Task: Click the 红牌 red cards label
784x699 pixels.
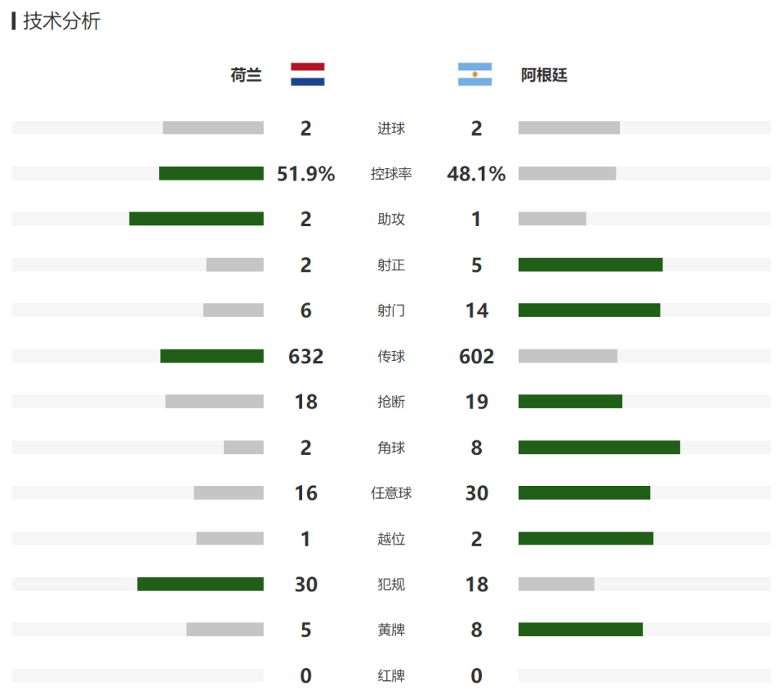Action: click(x=391, y=676)
